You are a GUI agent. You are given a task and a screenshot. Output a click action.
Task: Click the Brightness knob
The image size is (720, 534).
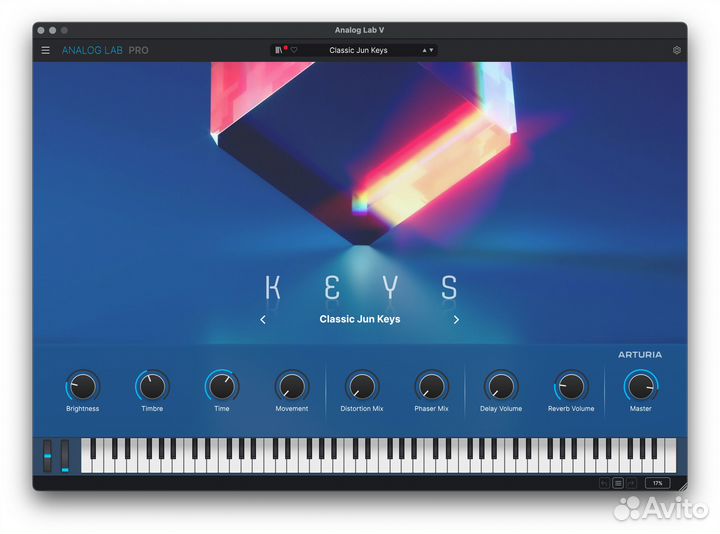point(83,386)
